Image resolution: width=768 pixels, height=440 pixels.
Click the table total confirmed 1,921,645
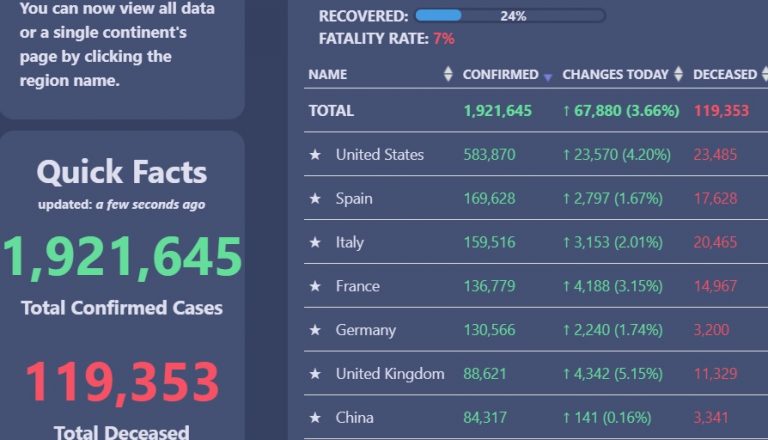click(498, 111)
